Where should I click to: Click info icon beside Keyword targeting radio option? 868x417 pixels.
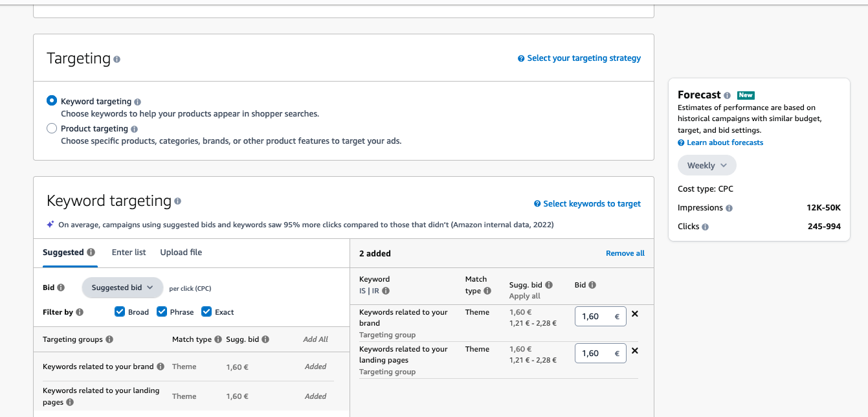tap(138, 102)
